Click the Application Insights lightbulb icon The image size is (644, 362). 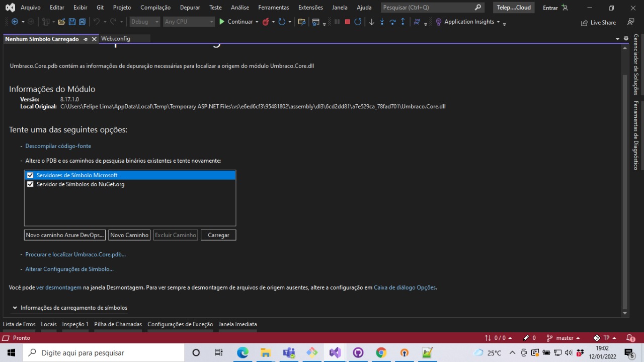439,22
